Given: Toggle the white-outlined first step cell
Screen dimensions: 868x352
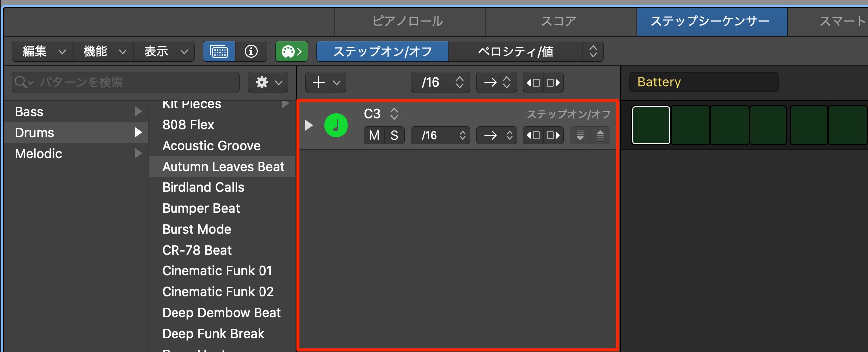Looking at the screenshot, I should pos(651,125).
